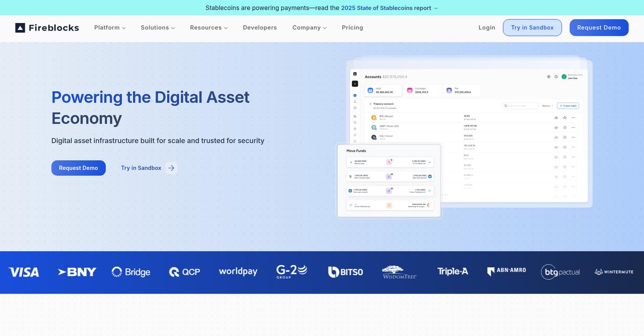This screenshot has width=644, height=336.
Task: Click the Triple-A partner logo
Action: [453, 272]
